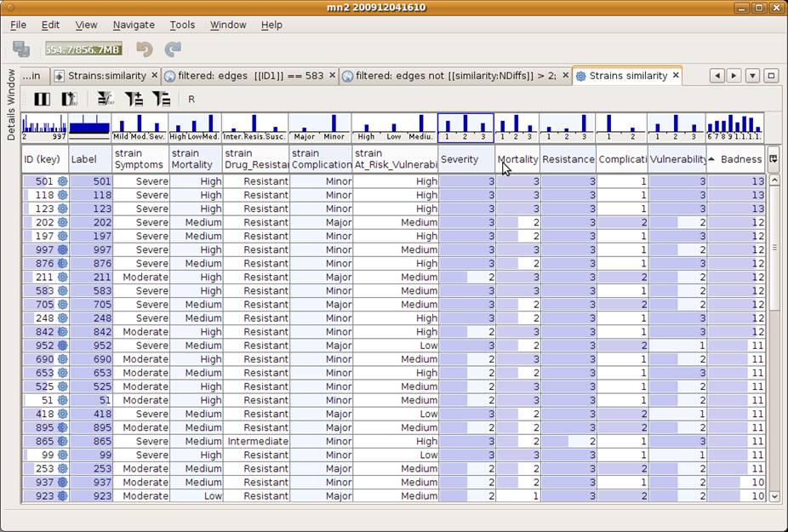Image resolution: width=788 pixels, height=532 pixels.
Task: Click the R button in the table toolbar
Action: [x=191, y=100]
